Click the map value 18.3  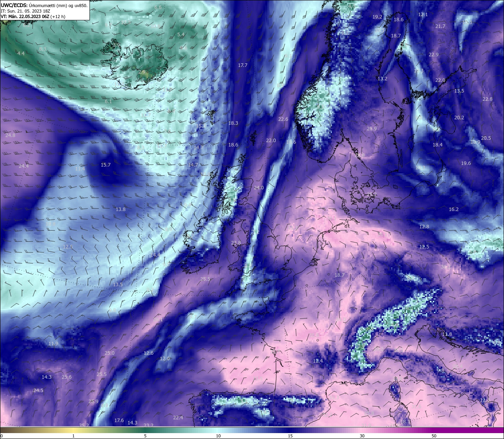click(x=233, y=123)
